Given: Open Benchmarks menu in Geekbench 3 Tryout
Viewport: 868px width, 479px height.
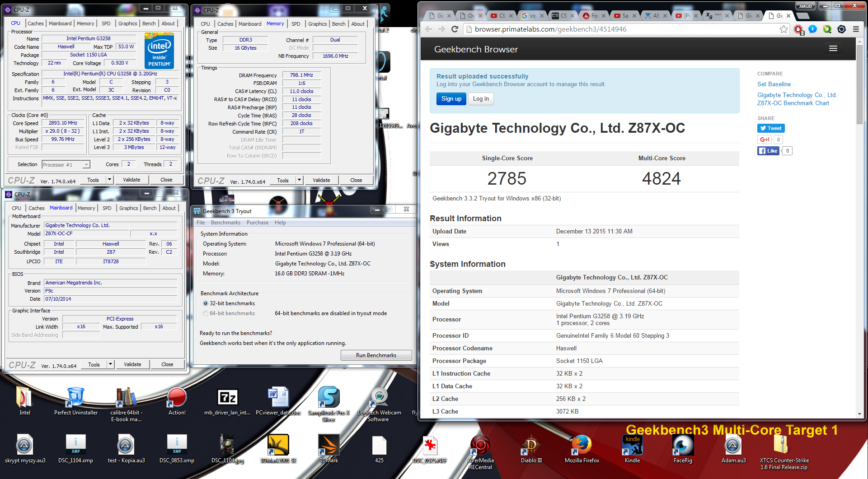Looking at the screenshot, I should (225, 223).
